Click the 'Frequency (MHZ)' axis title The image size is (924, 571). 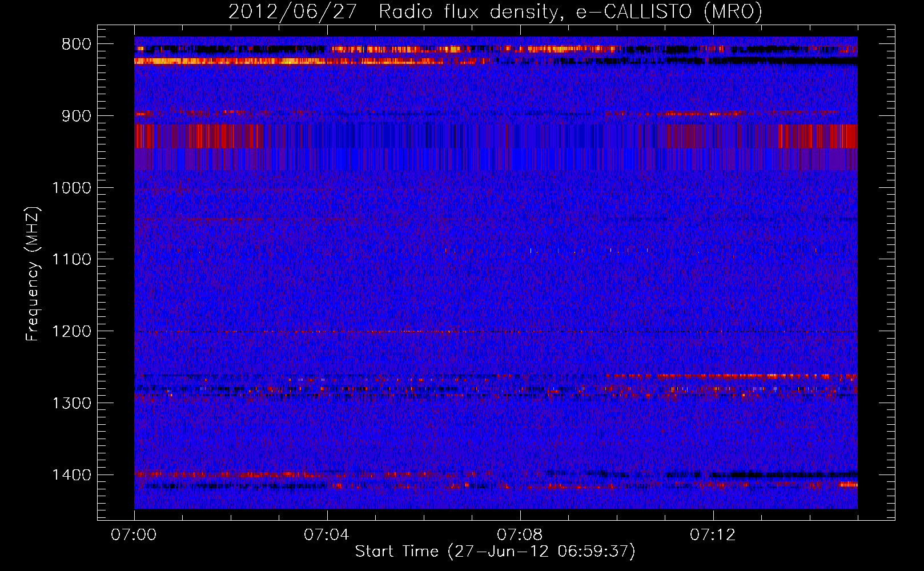pos(33,274)
